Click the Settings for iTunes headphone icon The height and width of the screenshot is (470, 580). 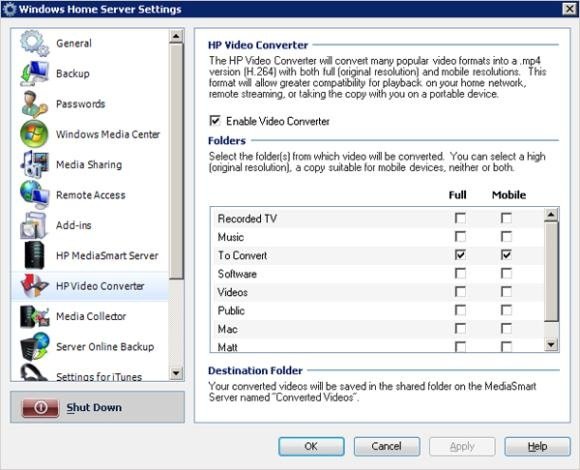tap(34, 373)
